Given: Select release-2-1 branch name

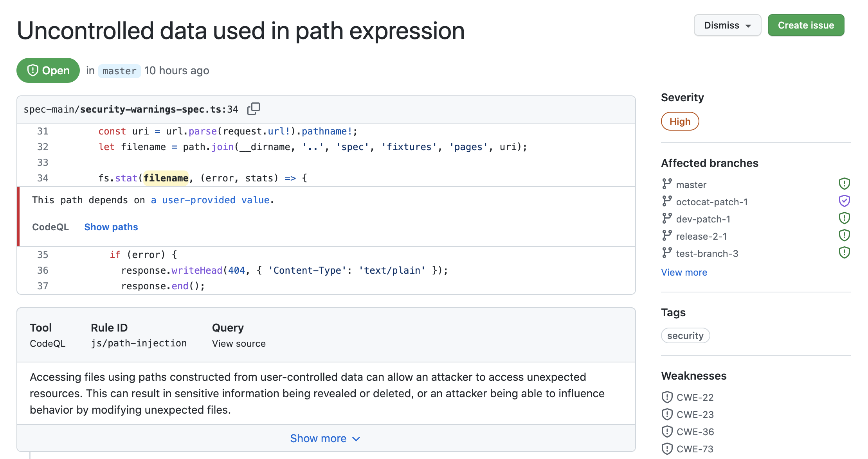Looking at the screenshot, I should click(701, 237).
